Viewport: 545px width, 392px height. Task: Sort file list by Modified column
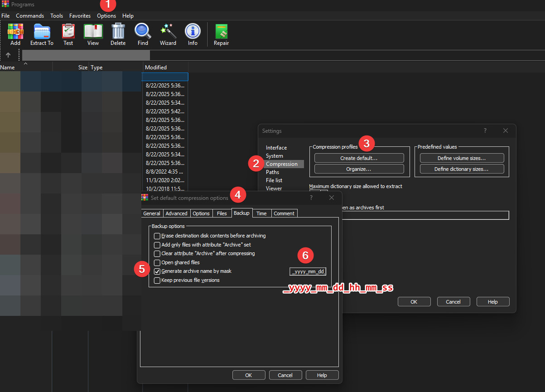coord(156,68)
